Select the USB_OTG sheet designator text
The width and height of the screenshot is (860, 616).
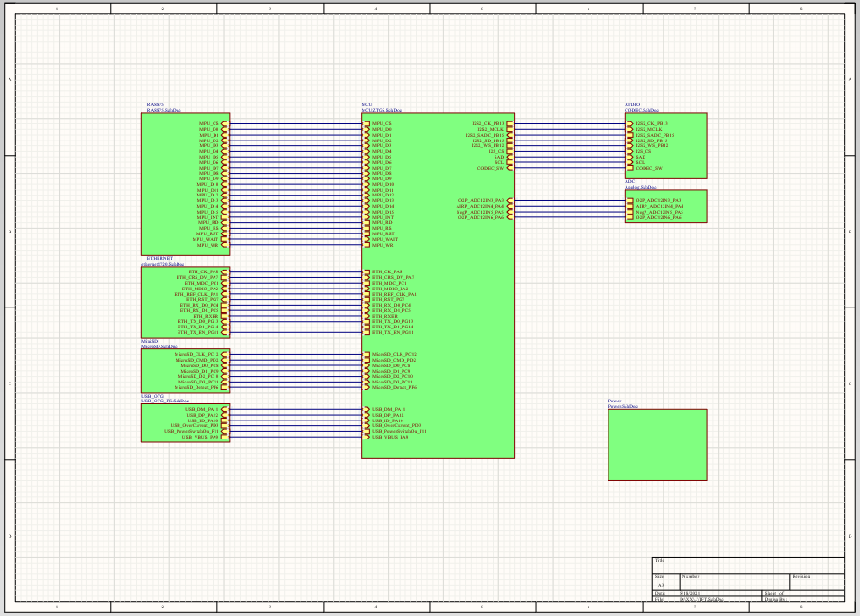[153, 396]
